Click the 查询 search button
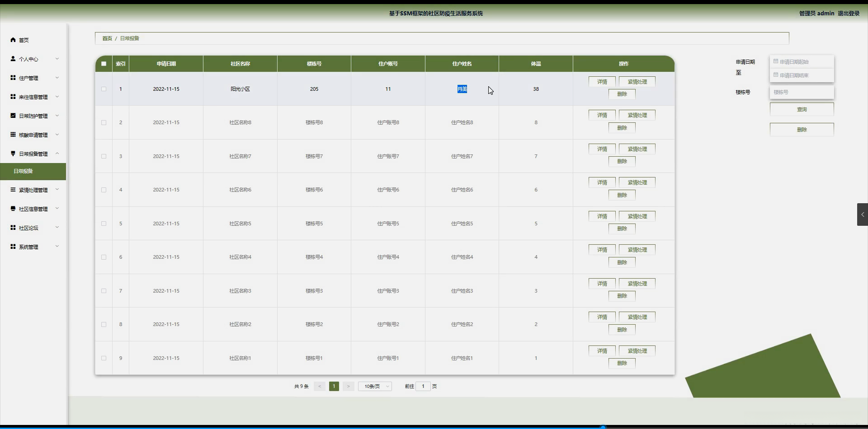 pos(802,109)
